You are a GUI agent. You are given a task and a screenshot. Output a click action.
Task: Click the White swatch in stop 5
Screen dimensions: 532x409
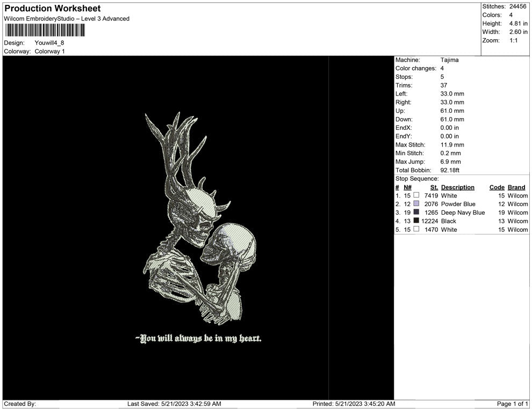coord(416,230)
